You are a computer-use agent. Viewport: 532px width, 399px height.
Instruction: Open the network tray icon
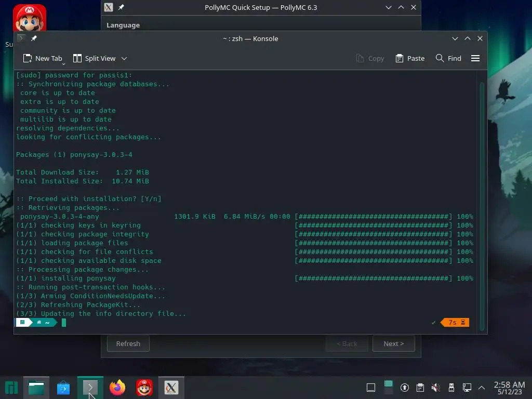coord(467,388)
